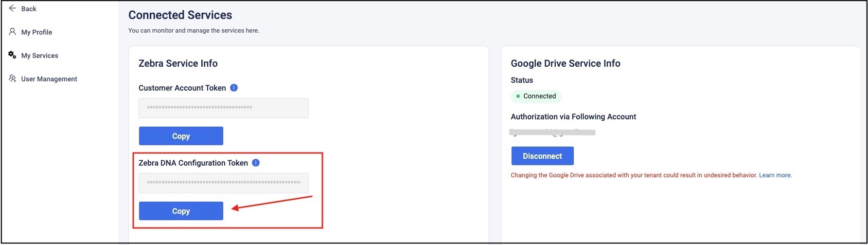Copy the Customer Account Token
Image resolution: width=868 pixels, height=245 pixels.
(x=181, y=136)
